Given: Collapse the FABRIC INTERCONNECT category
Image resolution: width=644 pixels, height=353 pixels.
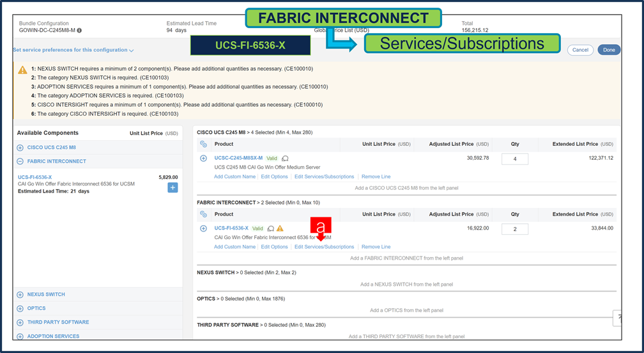Looking at the screenshot, I should tap(20, 162).
